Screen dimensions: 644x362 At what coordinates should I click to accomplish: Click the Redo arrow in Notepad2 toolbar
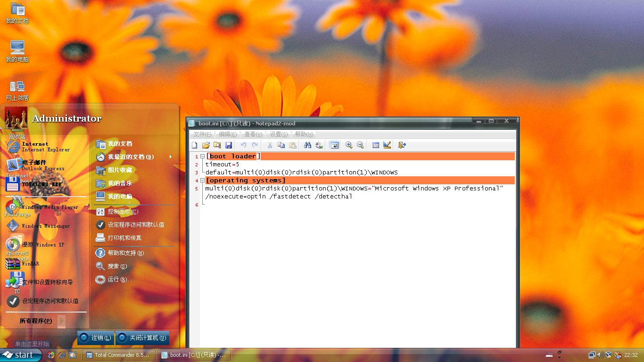255,145
